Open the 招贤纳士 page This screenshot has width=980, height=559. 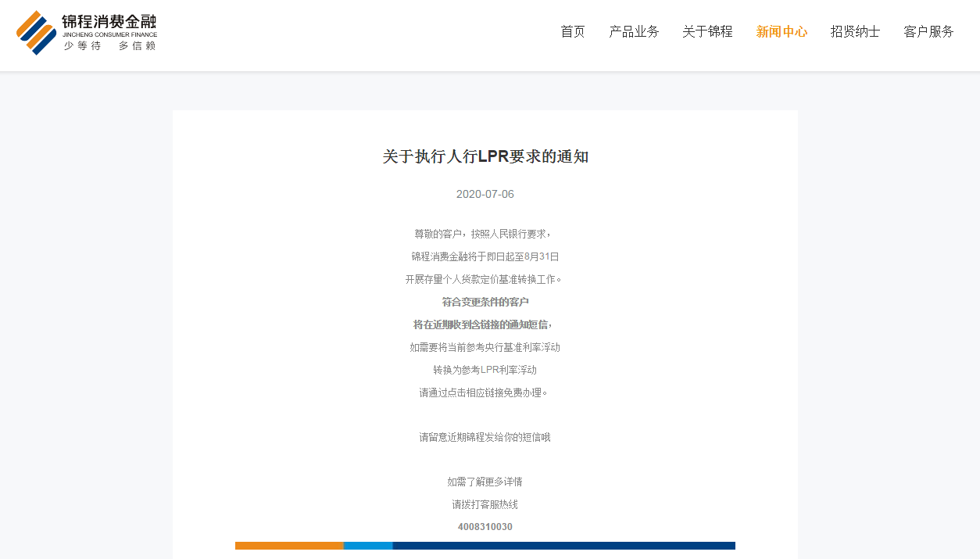coord(855,31)
